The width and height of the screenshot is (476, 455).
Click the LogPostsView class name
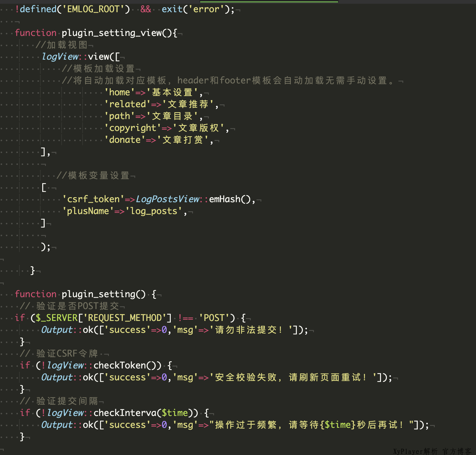167,199
